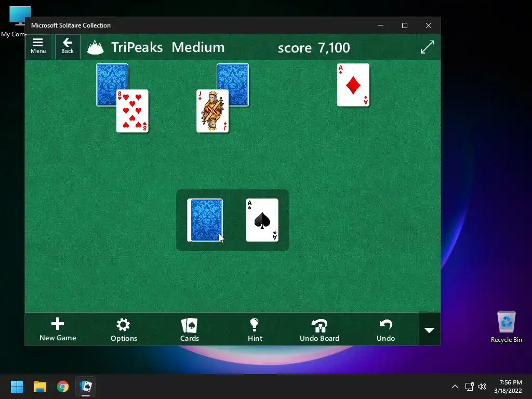The image size is (532, 399).
Task: Open File Explorer from taskbar
Action: click(39, 387)
